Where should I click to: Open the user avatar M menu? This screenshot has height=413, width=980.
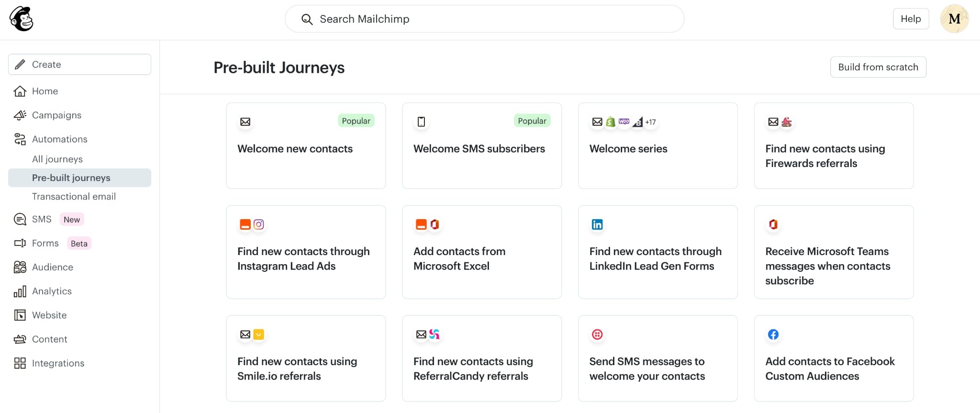point(954,19)
